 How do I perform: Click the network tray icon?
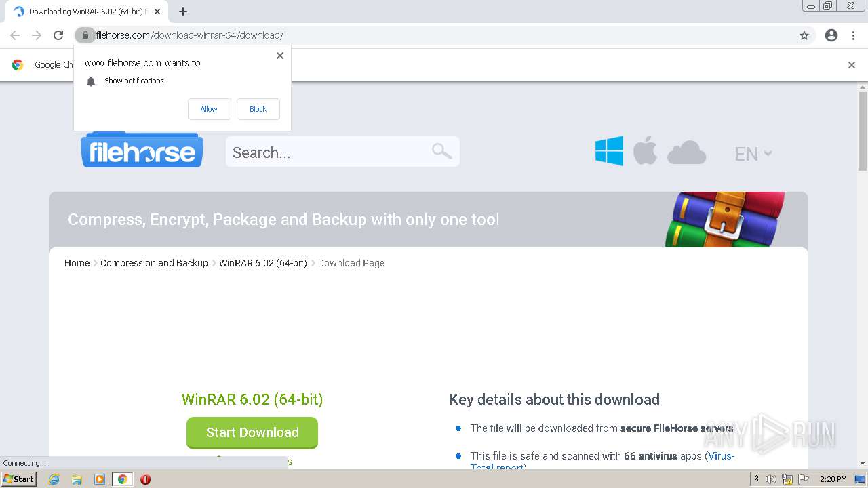pyautogui.click(x=787, y=479)
